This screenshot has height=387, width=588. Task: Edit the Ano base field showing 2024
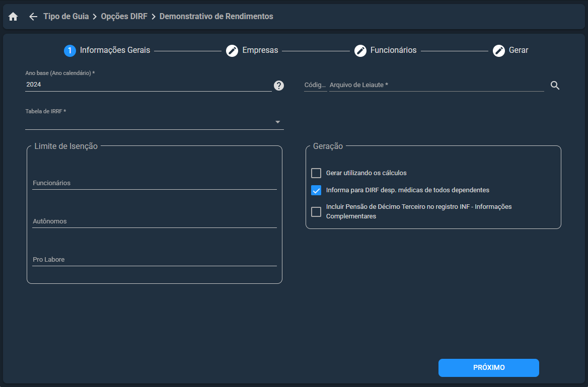point(149,85)
